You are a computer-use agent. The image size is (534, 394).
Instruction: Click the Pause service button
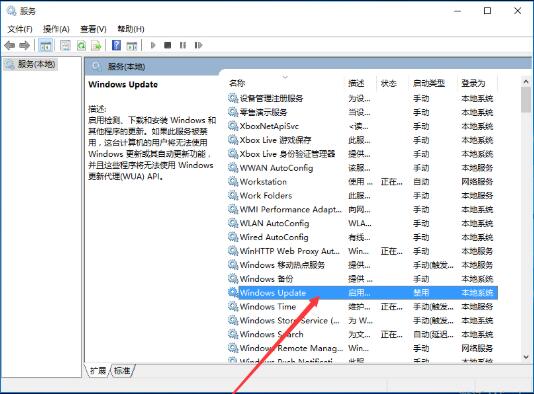[183, 45]
